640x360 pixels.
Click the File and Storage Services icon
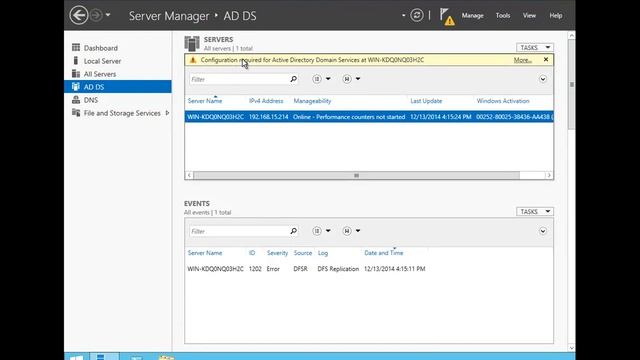pyautogui.click(x=76, y=113)
